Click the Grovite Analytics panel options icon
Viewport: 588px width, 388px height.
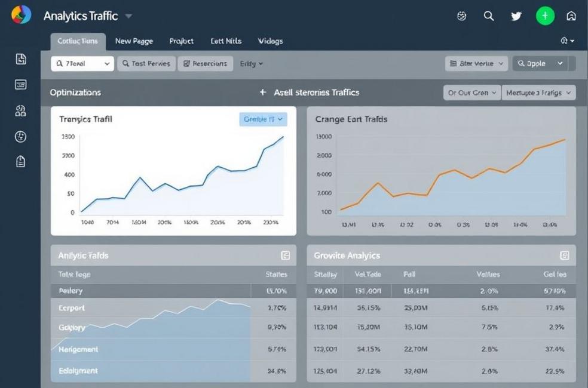click(564, 255)
